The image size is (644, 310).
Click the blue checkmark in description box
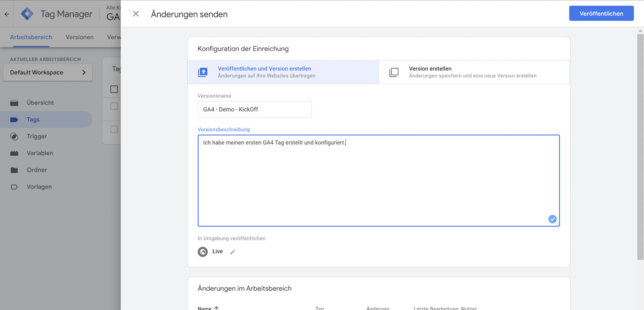[552, 219]
